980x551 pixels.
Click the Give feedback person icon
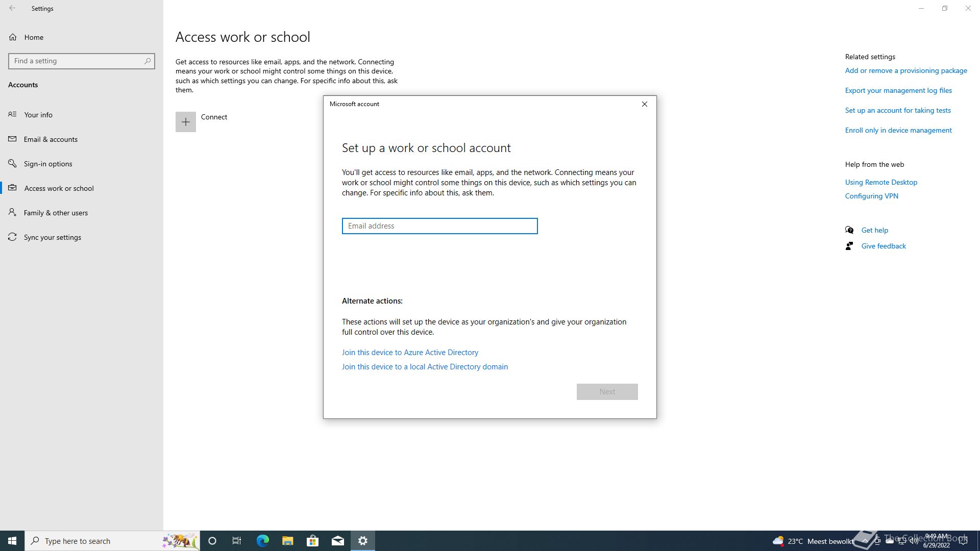849,246
